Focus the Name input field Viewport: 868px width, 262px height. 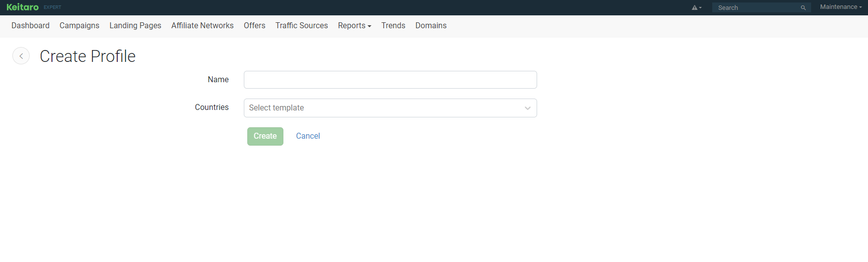click(x=390, y=80)
